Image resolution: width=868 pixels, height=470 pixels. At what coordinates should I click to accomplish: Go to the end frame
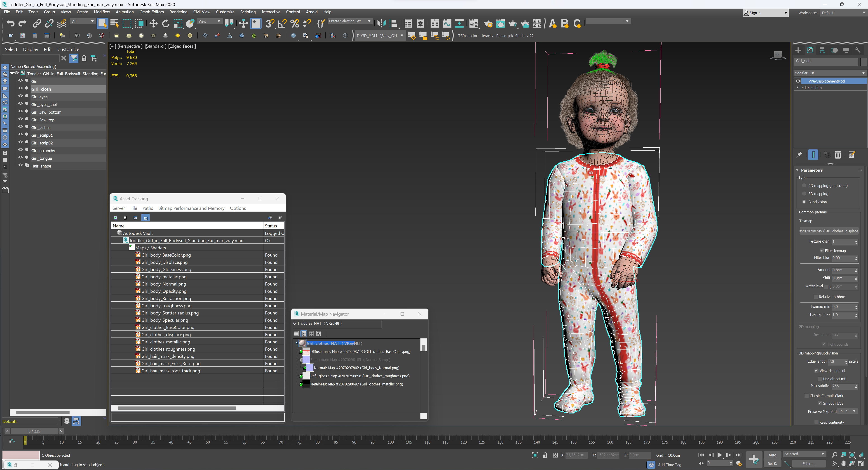tap(739, 455)
